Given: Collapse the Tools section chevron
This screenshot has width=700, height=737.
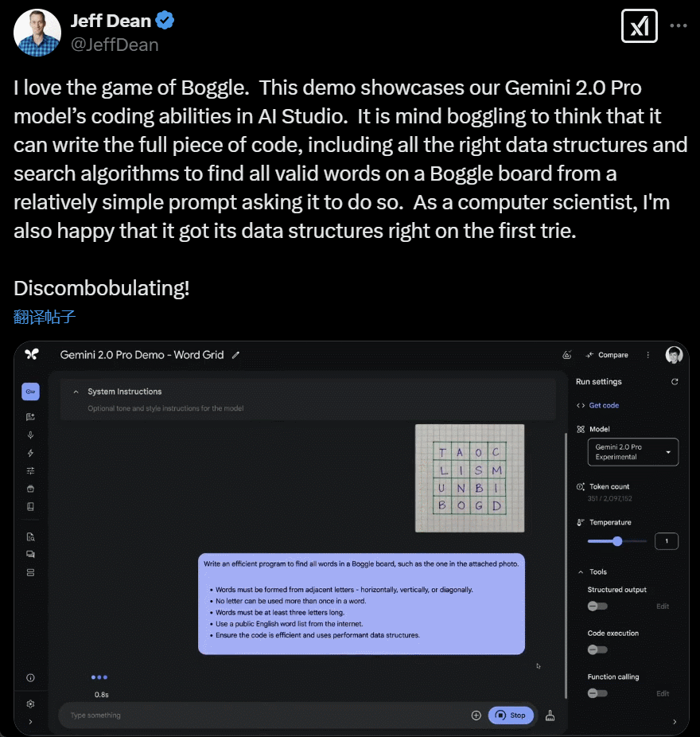Looking at the screenshot, I should pos(581,572).
